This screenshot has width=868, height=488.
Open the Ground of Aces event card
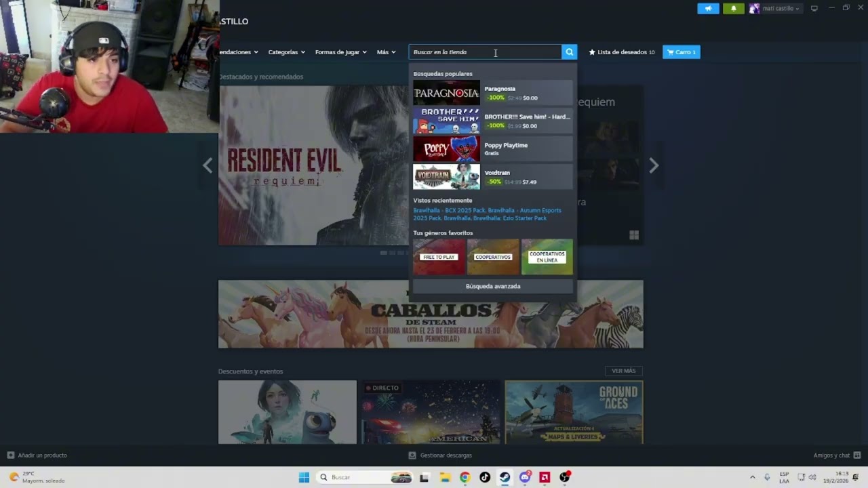574,412
